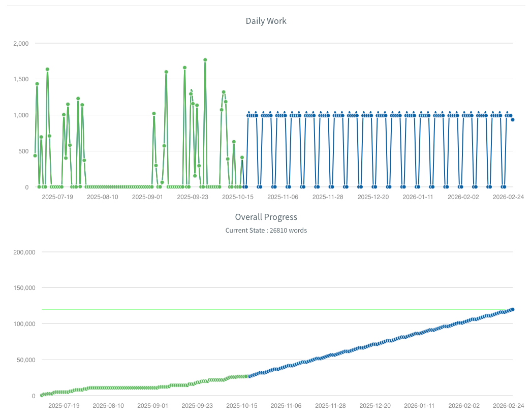Click the Overall Progress chart title

[266, 217]
